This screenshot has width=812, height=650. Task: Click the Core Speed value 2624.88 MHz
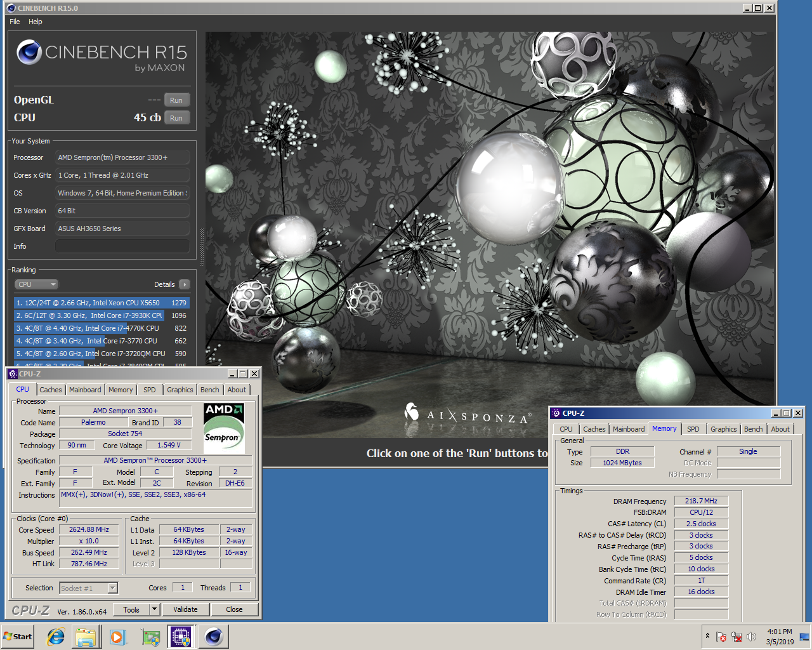point(89,529)
